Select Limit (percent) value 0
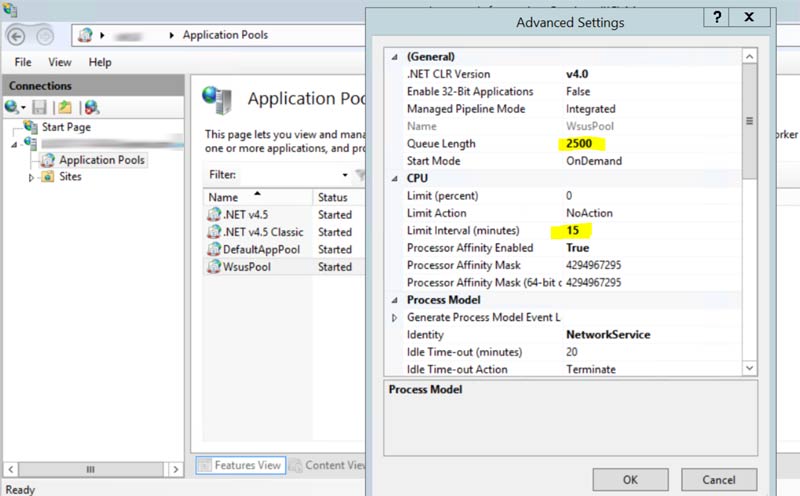Screen dimensions: 800x496 [x=569, y=195]
